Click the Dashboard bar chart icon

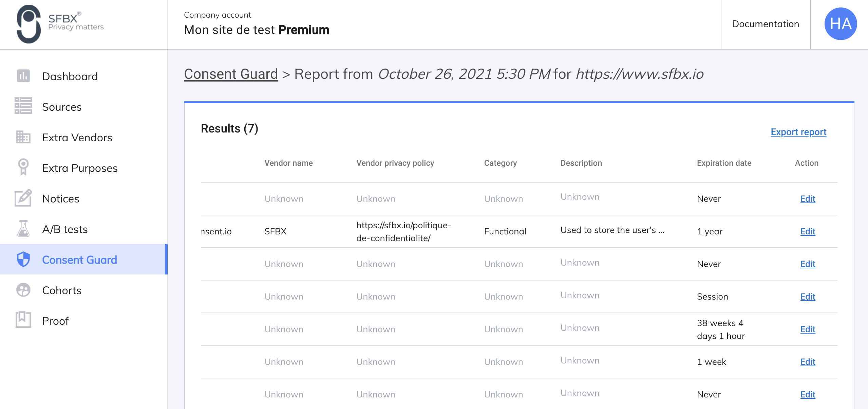point(23,76)
